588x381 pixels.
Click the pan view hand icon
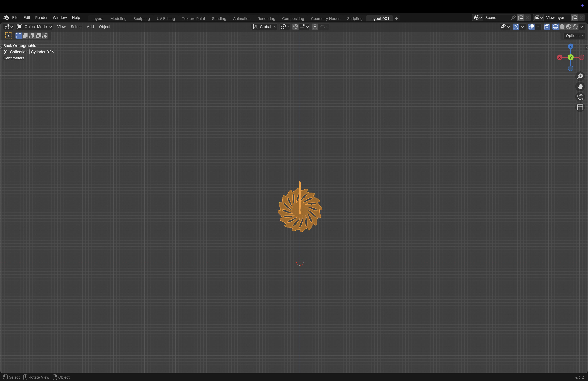tap(580, 87)
